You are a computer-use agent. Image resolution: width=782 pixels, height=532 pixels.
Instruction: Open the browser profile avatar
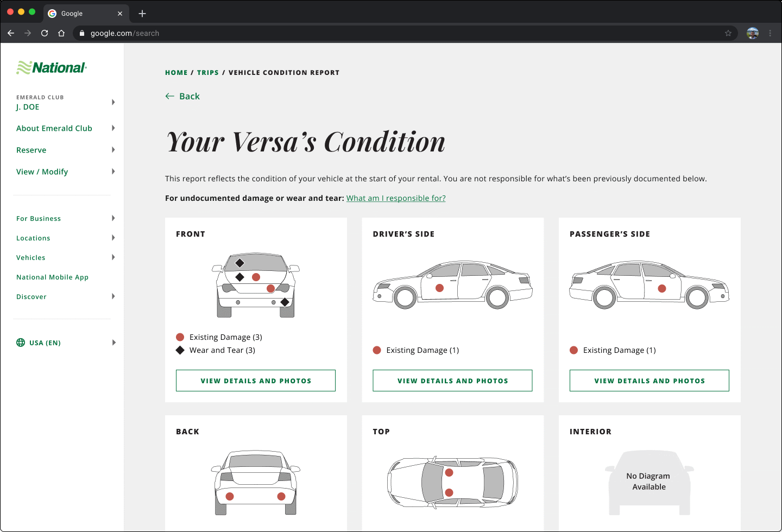pyautogui.click(x=753, y=33)
